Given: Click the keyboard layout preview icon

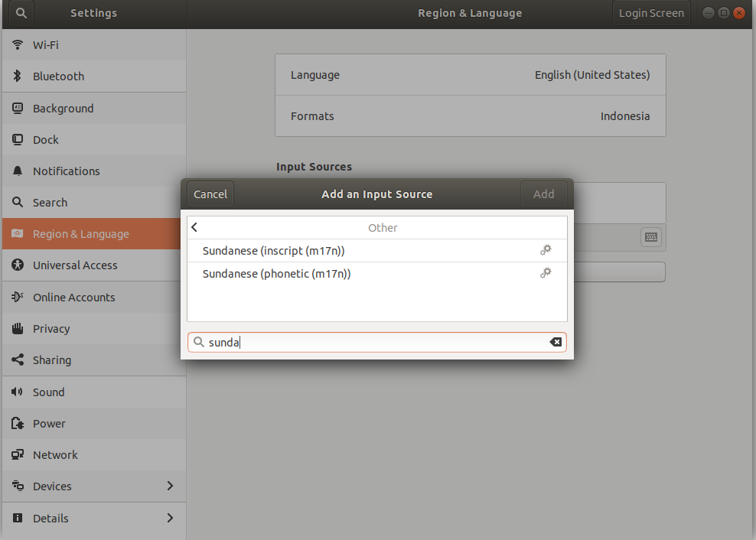Looking at the screenshot, I should [x=650, y=237].
